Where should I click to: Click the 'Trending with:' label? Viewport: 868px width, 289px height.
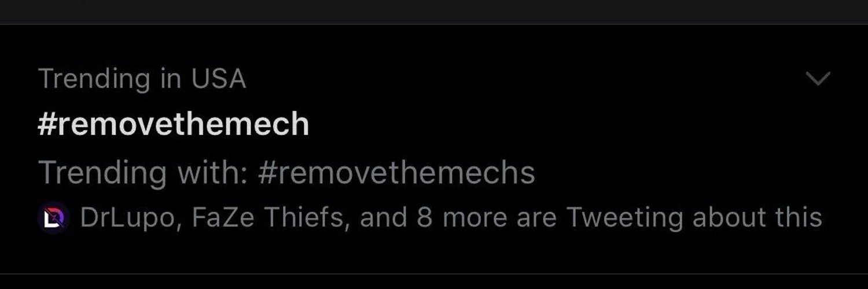pyautogui.click(x=144, y=172)
